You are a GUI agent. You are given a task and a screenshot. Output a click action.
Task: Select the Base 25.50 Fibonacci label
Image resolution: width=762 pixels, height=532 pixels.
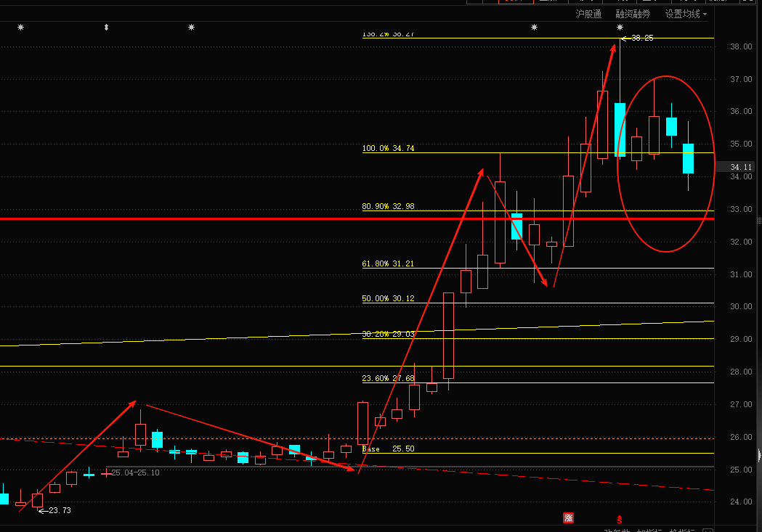pyautogui.click(x=389, y=449)
